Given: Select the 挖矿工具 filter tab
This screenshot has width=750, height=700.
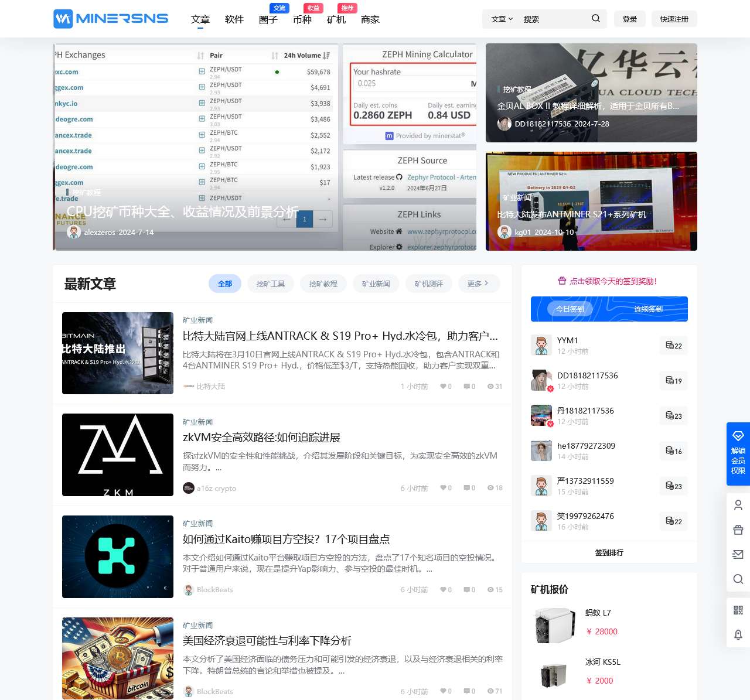Looking at the screenshot, I should click(x=271, y=284).
